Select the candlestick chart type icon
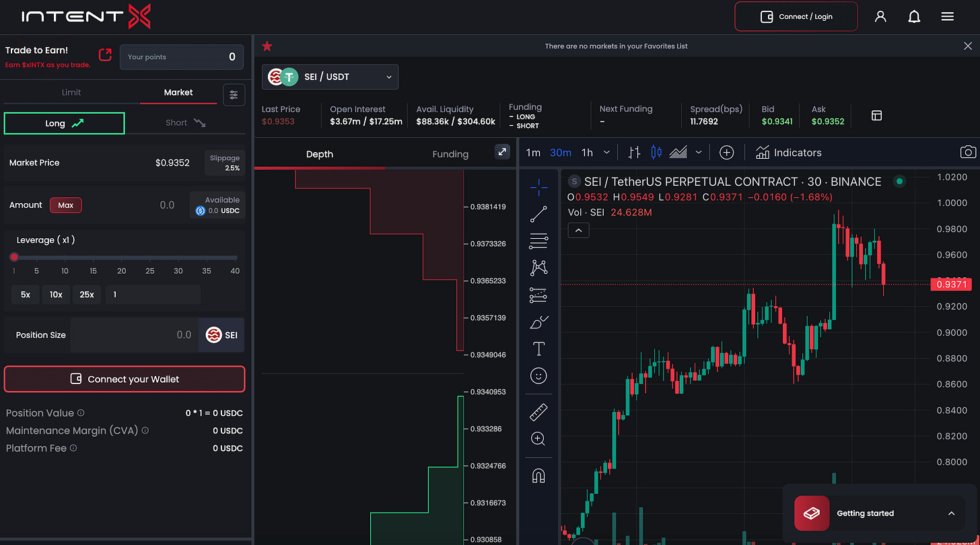 [x=656, y=153]
